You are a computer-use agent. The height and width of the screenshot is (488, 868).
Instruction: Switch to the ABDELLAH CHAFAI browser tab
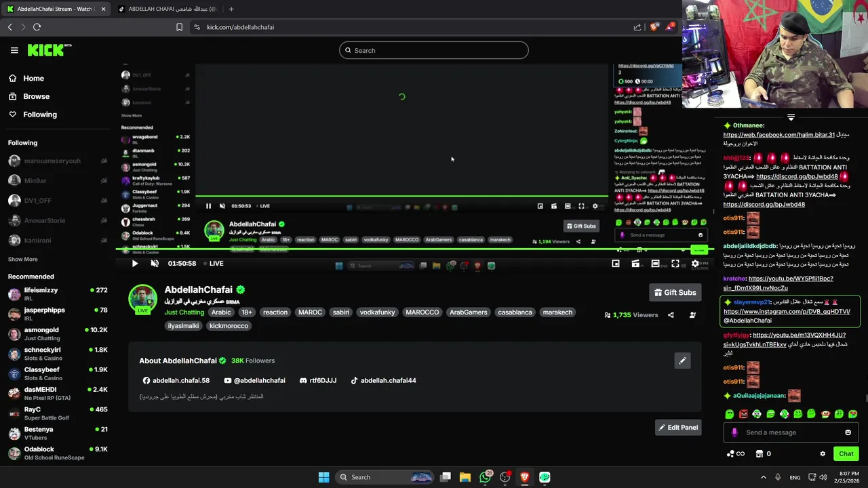pyautogui.click(x=167, y=9)
